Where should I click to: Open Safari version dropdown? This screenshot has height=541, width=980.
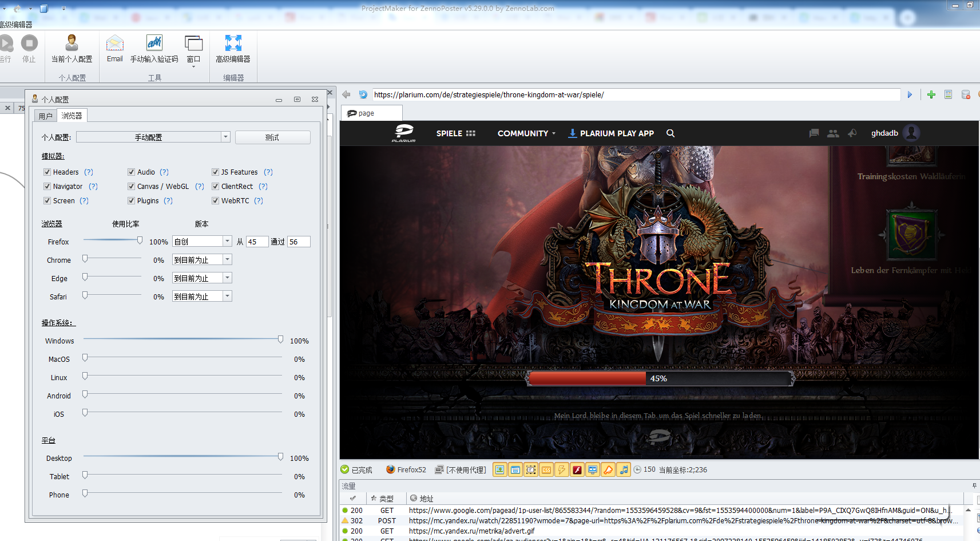[202, 297]
